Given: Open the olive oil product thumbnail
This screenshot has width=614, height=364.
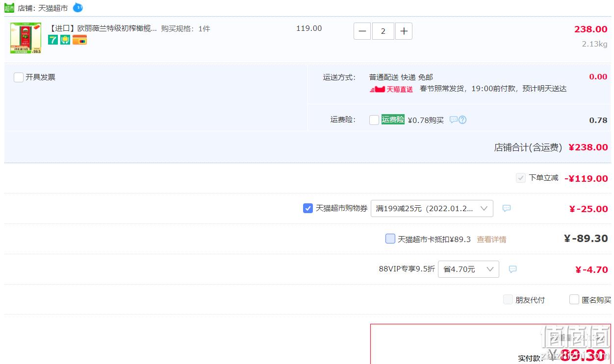Looking at the screenshot, I should click(26, 38).
